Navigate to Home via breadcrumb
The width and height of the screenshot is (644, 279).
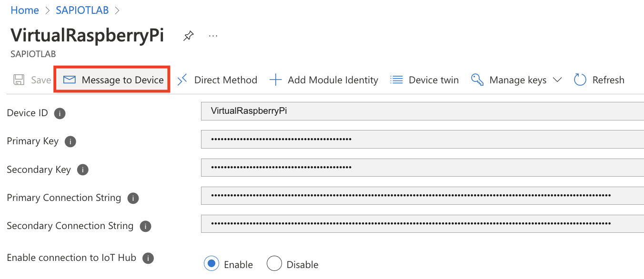(24, 10)
